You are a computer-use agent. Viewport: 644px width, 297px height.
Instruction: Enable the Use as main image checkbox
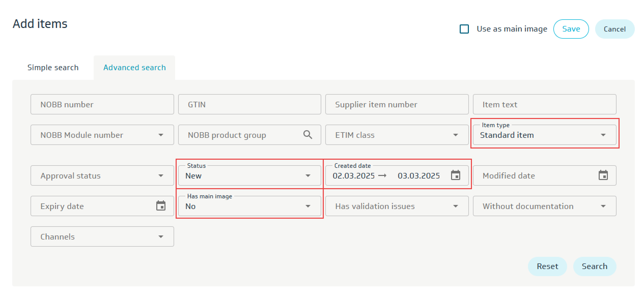tap(464, 29)
